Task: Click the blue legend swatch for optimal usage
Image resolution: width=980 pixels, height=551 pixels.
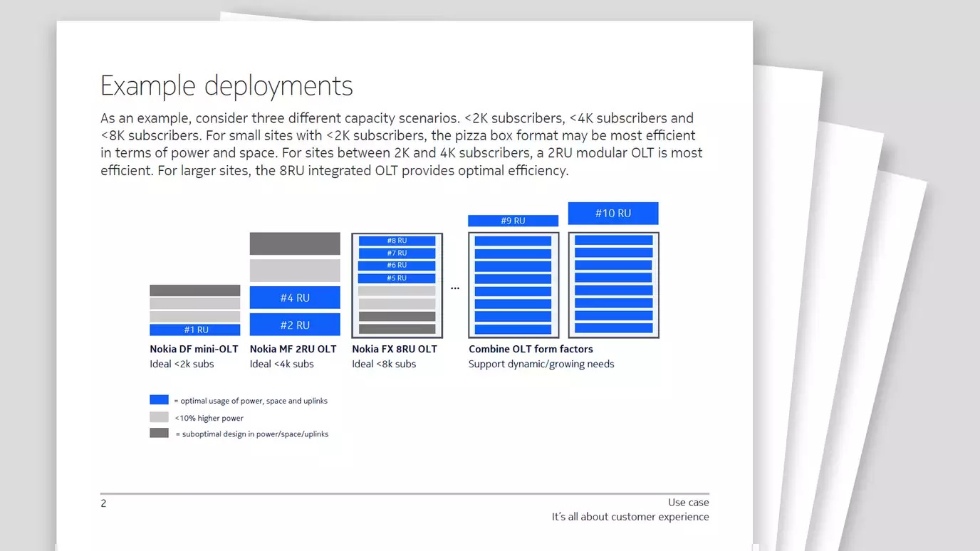Action: tap(159, 400)
